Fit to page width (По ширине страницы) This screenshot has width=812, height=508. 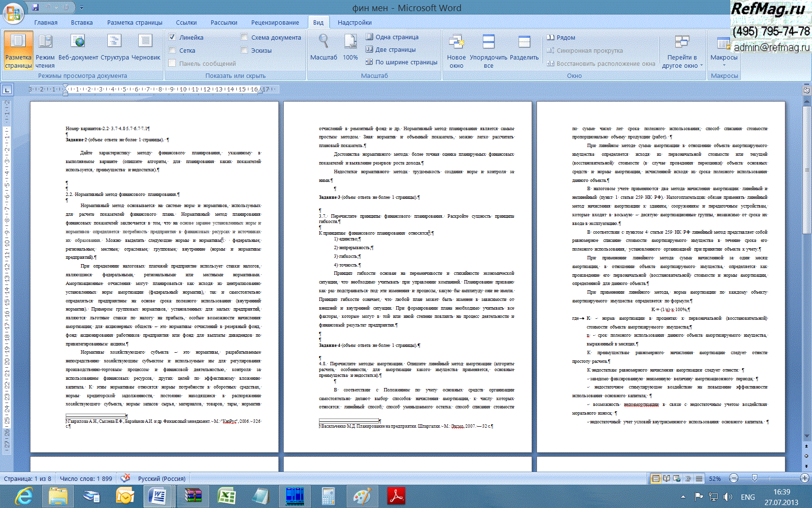(x=402, y=62)
